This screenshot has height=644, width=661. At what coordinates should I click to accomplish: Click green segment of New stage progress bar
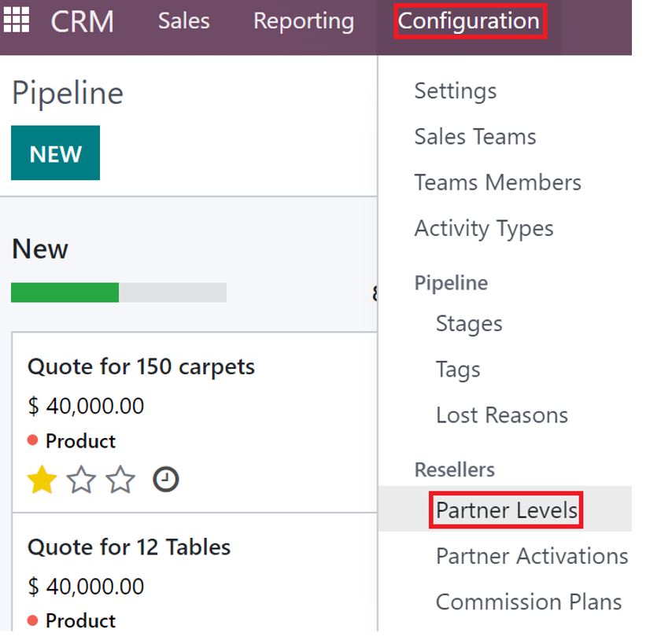tap(65, 293)
